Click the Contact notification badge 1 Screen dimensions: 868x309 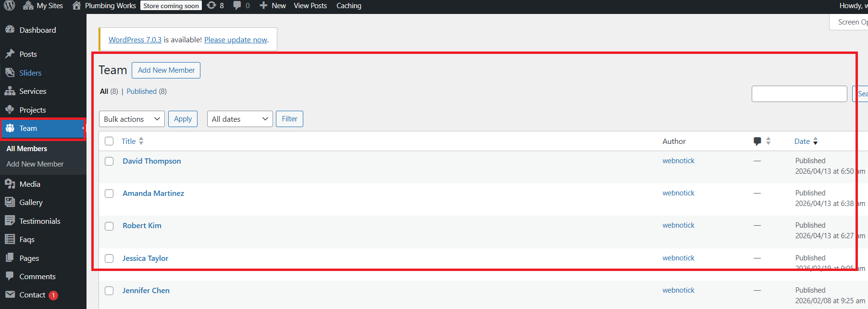point(53,296)
